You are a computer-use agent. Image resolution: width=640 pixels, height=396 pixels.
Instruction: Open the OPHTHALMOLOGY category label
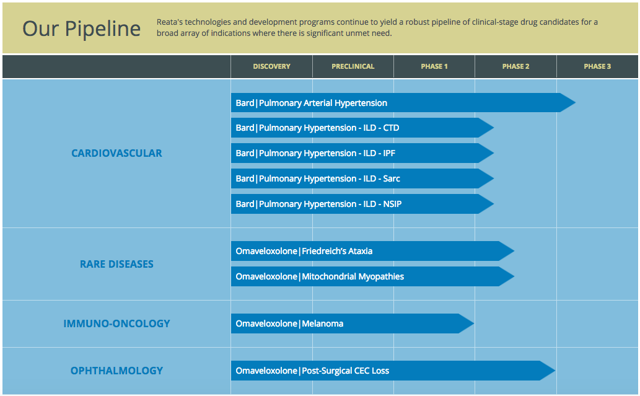click(117, 371)
